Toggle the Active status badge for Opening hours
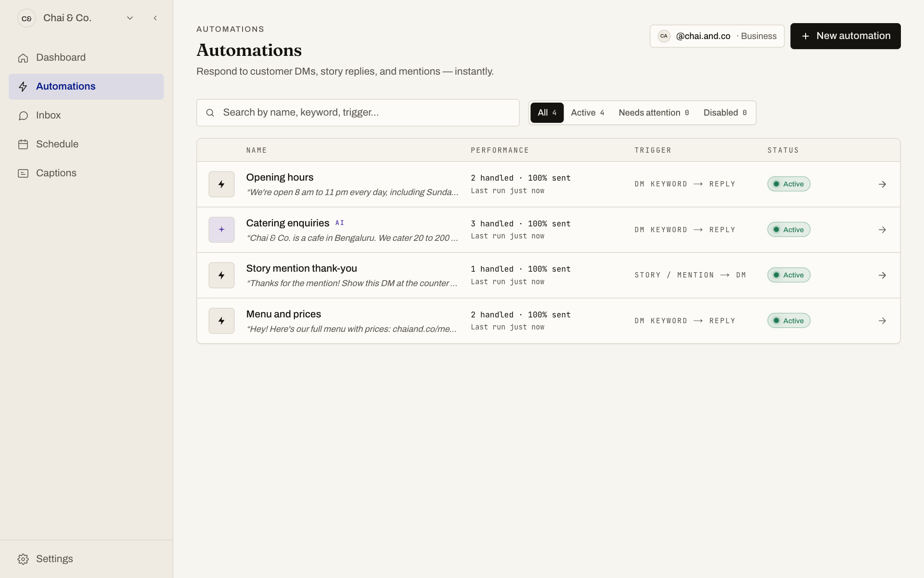This screenshot has height=578, width=924. tap(789, 184)
